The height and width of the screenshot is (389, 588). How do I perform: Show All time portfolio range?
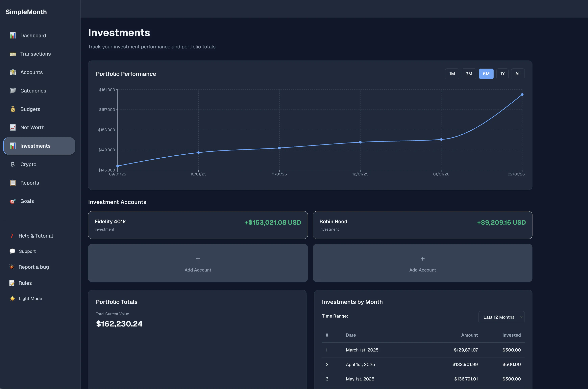tap(518, 74)
